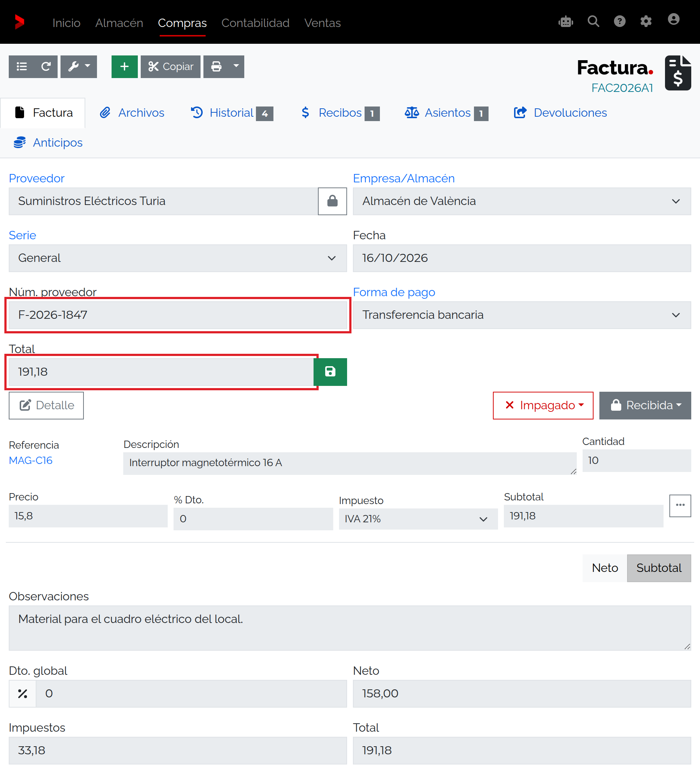
Task: Toggle Subtotal line view
Action: click(659, 568)
